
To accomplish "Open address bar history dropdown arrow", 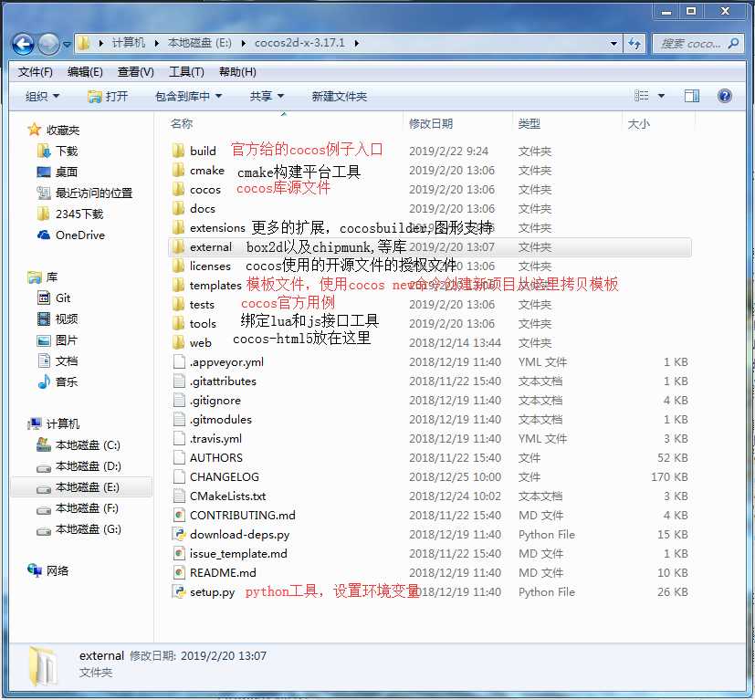I will point(613,44).
